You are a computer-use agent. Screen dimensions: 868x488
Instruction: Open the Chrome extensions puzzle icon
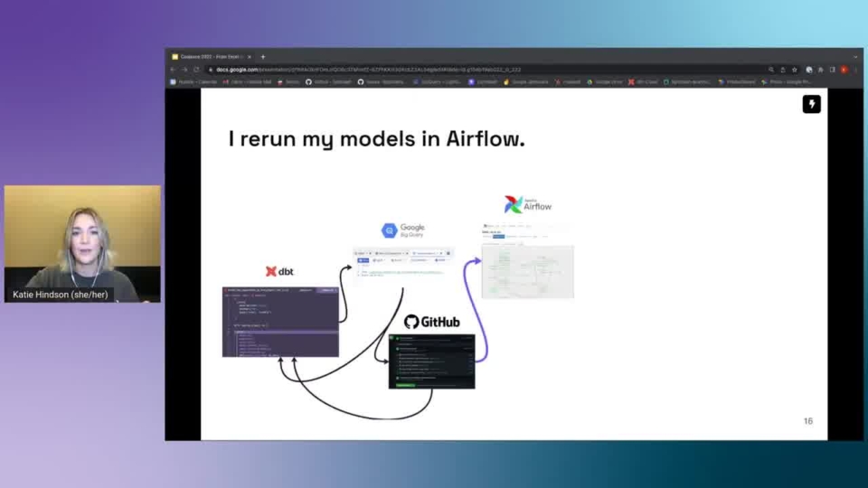[820, 70]
